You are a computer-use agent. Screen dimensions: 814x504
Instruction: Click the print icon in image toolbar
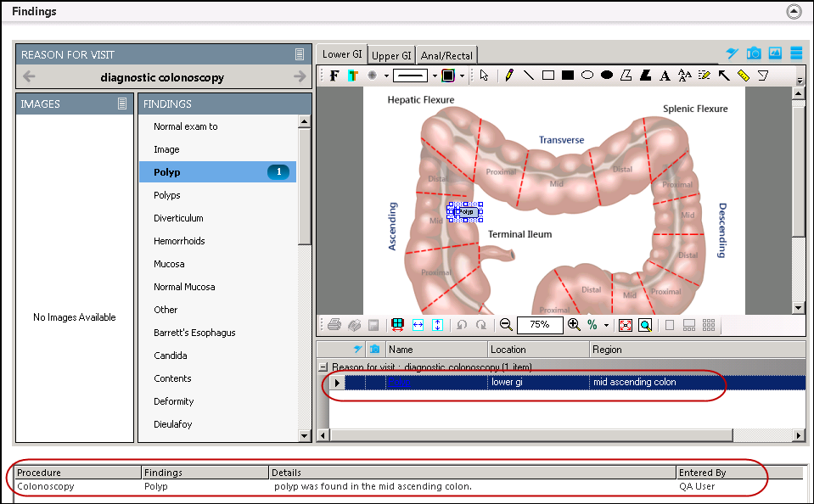click(334, 325)
